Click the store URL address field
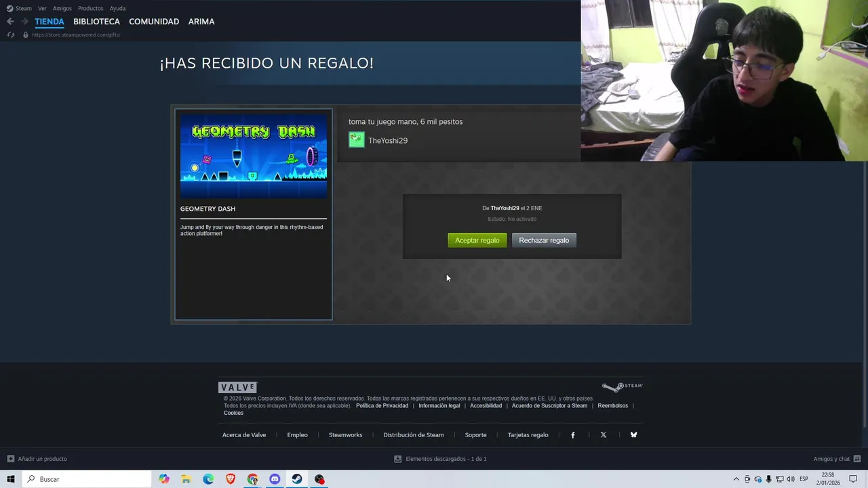Viewport: 868px width, 488px height. pyautogui.click(x=76, y=35)
